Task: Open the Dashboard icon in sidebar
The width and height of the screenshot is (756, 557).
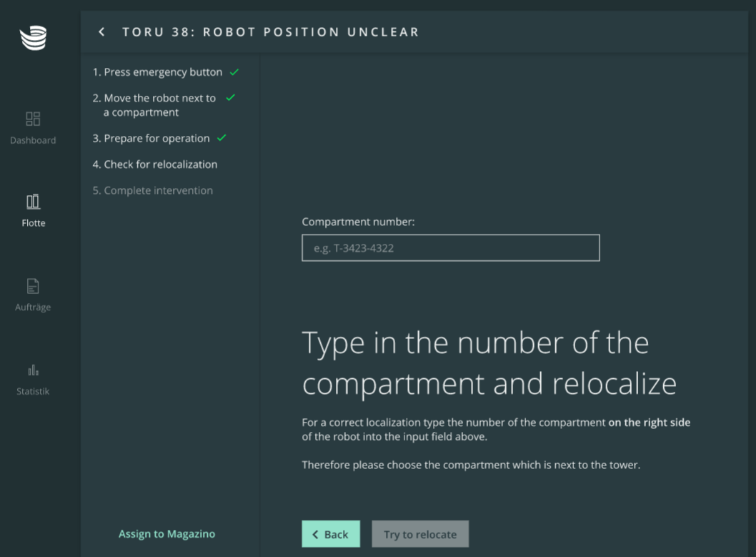Action: [x=33, y=119]
